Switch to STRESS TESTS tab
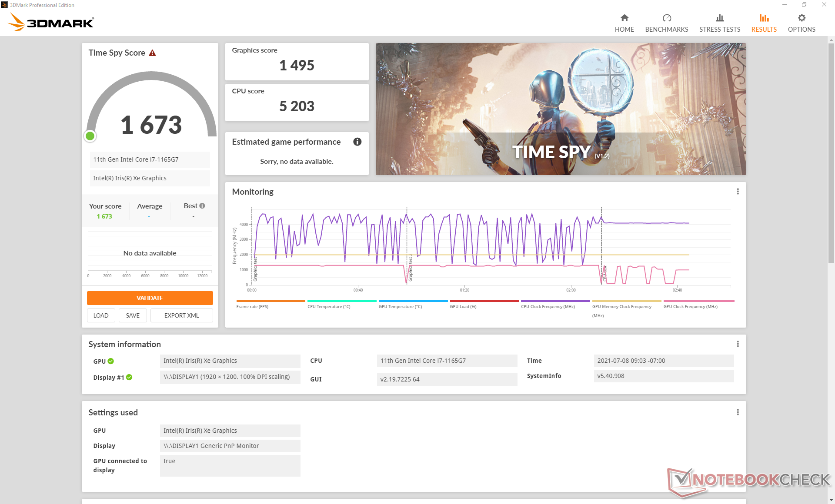The width and height of the screenshot is (835, 504). [719, 23]
